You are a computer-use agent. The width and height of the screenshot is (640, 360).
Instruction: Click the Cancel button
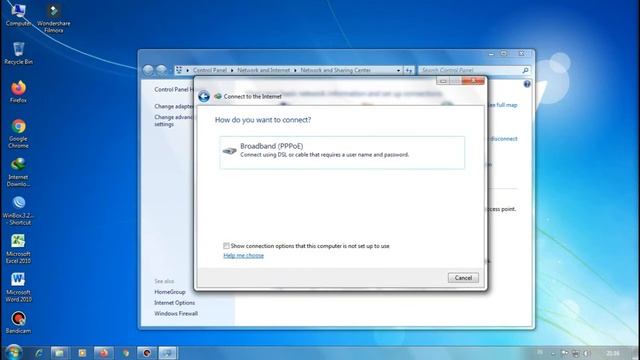(x=463, y=278)
